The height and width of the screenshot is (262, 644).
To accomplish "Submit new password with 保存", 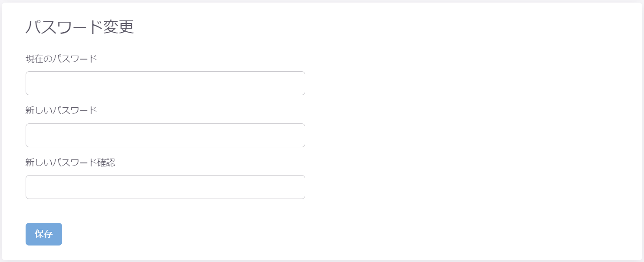I will point(44,234).
